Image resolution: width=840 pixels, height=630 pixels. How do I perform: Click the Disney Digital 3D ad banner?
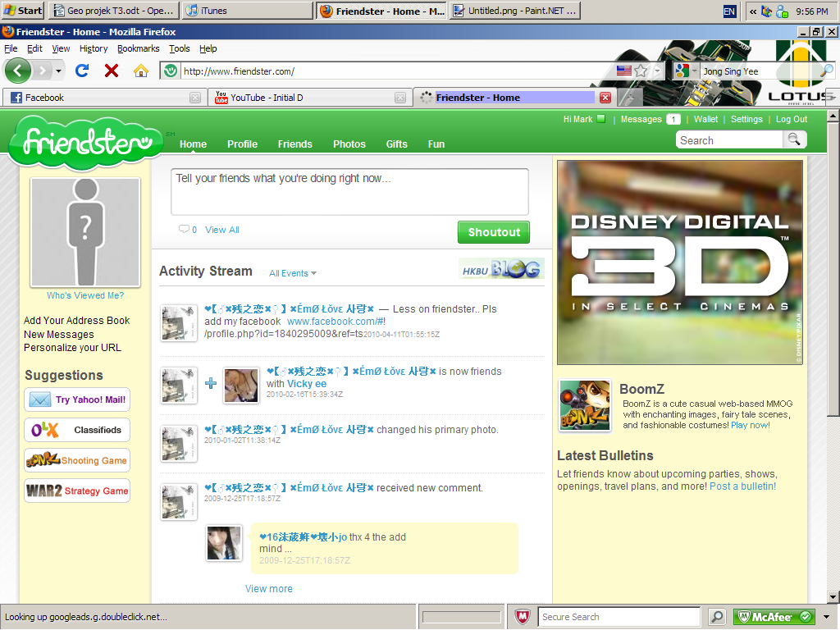[x=680, y=262]
